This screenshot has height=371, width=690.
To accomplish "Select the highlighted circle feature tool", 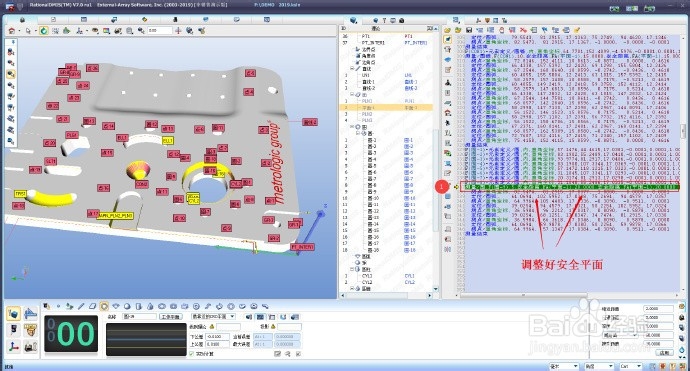I will pyautogui.click(x=104, y=306).
